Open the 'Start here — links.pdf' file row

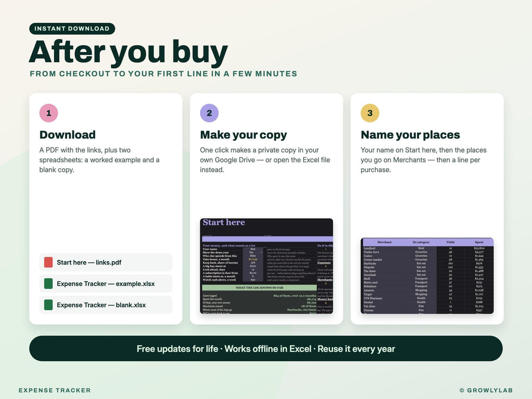point(106,262)
